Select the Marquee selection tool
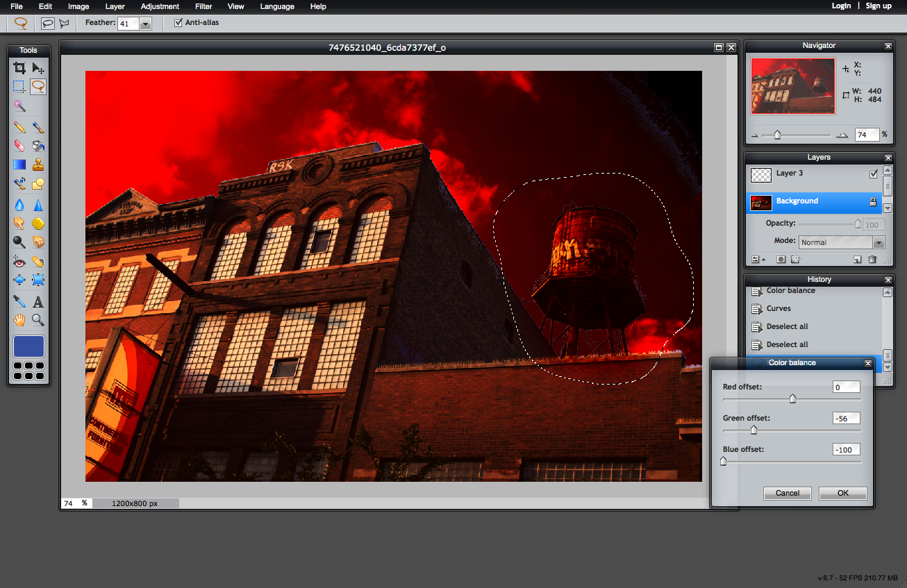The height and width of the screenshot is (588, 907). click(19, 87)
